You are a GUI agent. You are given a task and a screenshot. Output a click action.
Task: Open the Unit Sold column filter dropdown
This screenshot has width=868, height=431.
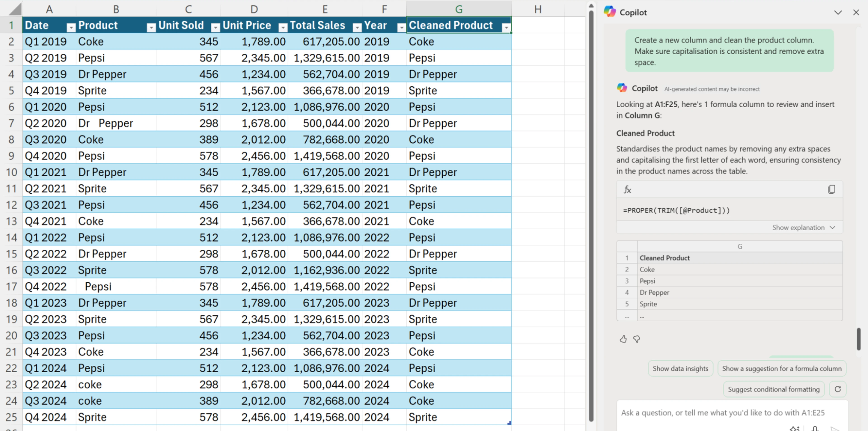(x=215, y=27)
